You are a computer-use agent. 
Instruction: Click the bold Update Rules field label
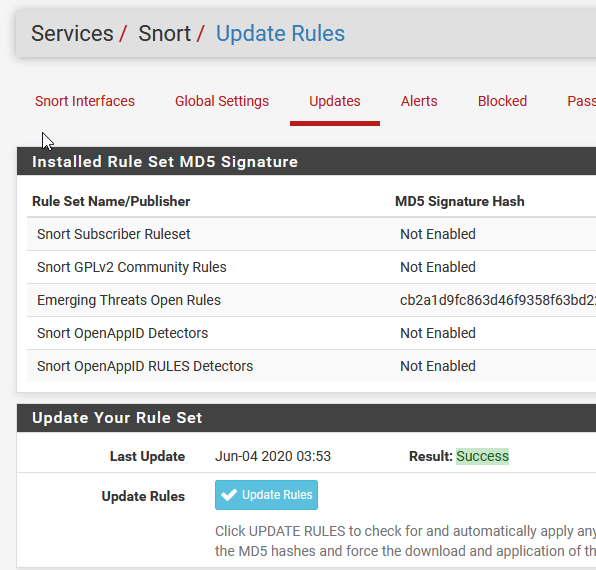pos(143,496)
